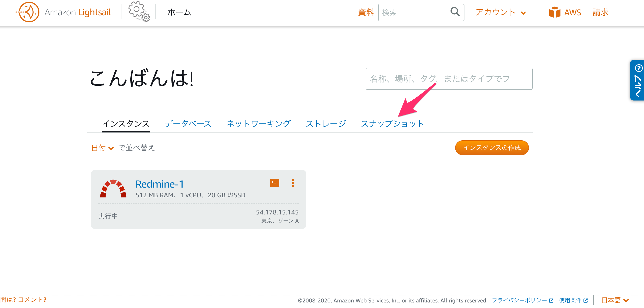The height and width of the screenshot is (308, 644).
Task: Open the 日付 sort dropdown
Action: 102,148
